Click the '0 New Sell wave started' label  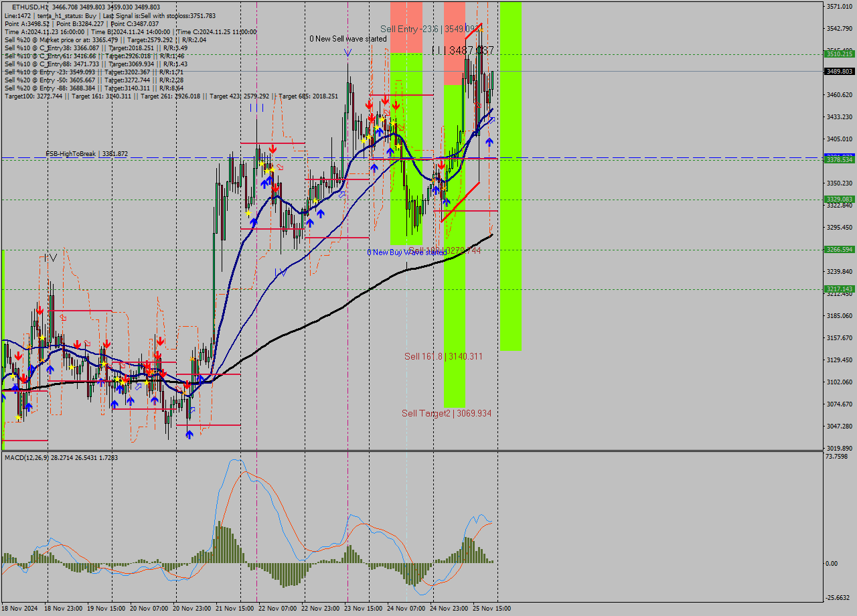click(347, 39)
